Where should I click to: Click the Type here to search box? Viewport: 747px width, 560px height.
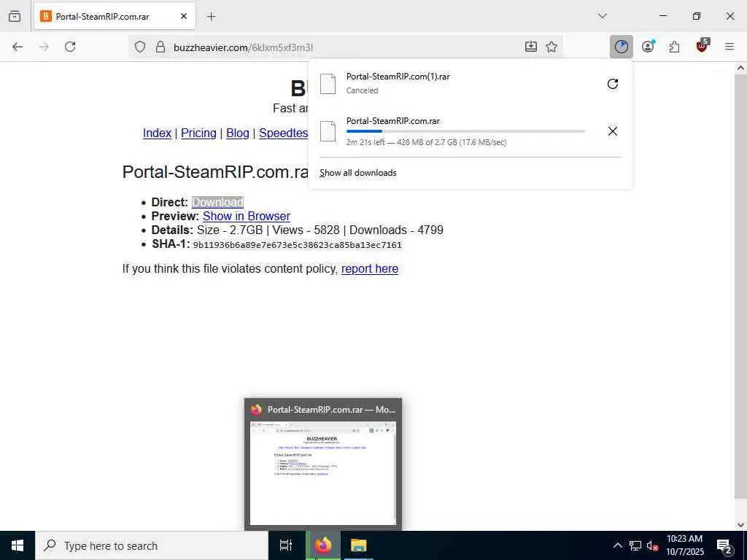click(152, 545)
